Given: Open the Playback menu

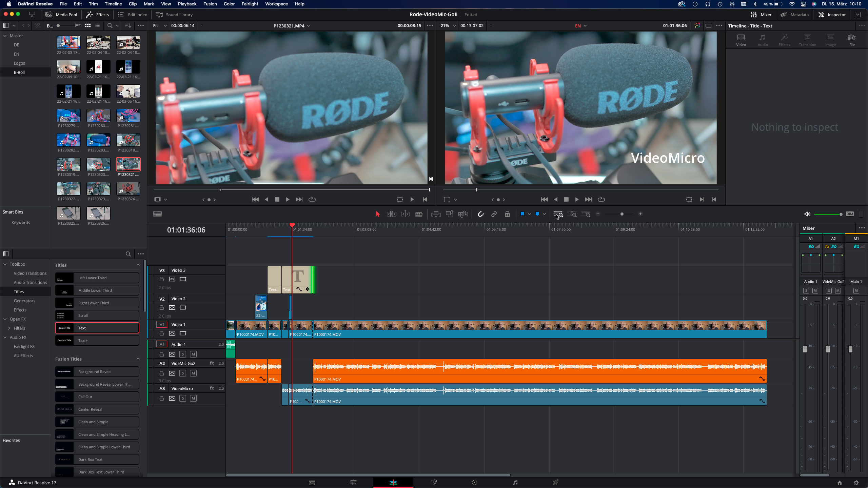Looking at the screenshot, I should pyautogui.click(x=187, y=4).
